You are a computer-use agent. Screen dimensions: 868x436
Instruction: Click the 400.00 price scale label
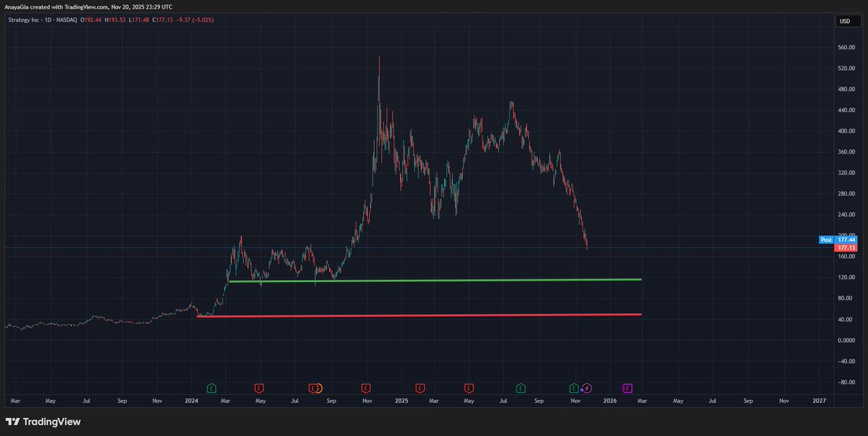845,131
